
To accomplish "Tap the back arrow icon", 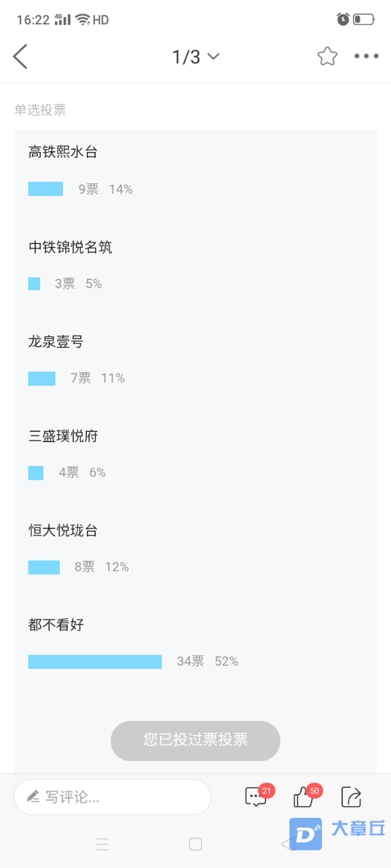I will tap(20, 56).
